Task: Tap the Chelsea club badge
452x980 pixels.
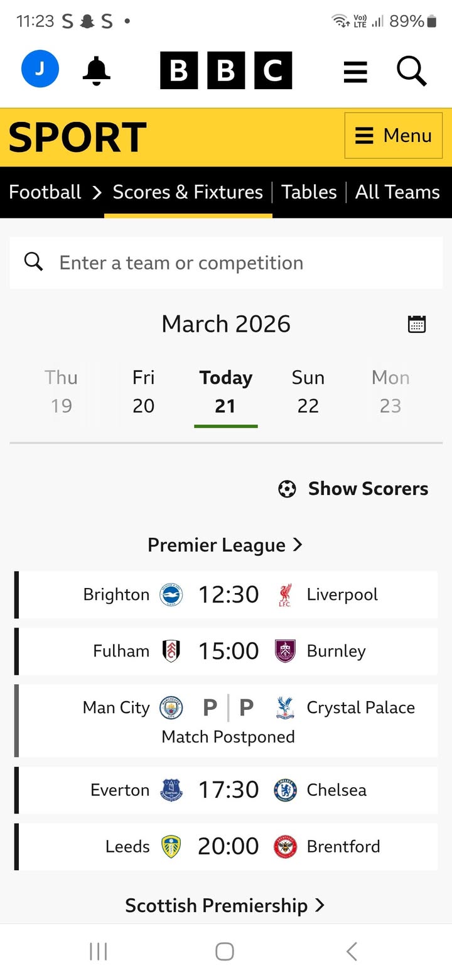Action: click(285, 790)
